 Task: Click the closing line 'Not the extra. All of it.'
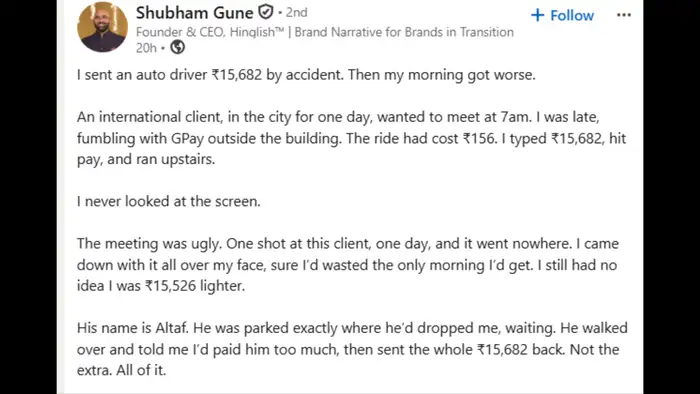point(348,360)
